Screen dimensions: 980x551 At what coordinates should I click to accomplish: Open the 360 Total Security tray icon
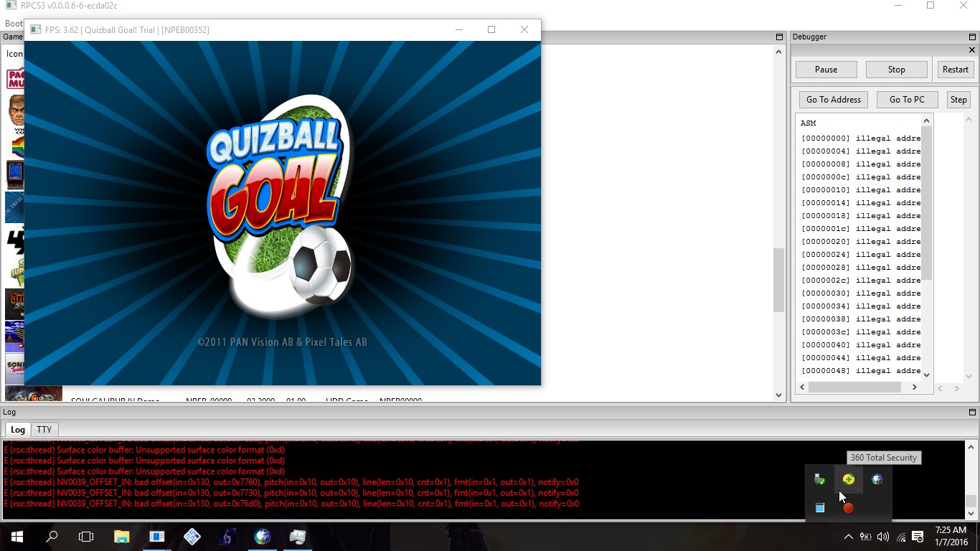pyautogui.click(x=849, y=479)
